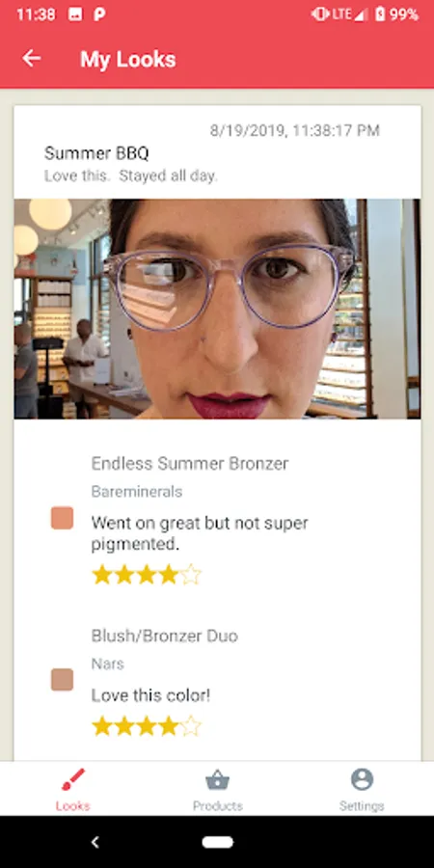The image size is (434, 868).
Task: Tap the picture notification icon in status bar
Action: coord(75,14)
